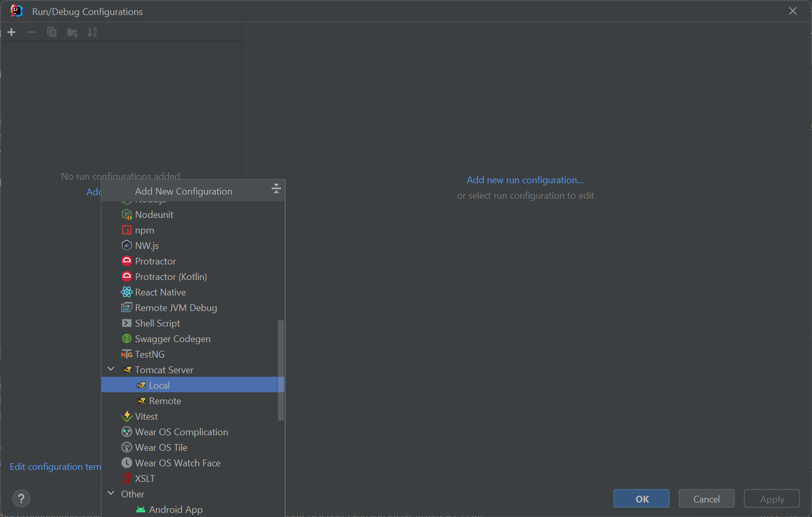The width and height of the screenshot is (812, 517).
Task: Click the Add new run configuration link
Action: (525, 180)
